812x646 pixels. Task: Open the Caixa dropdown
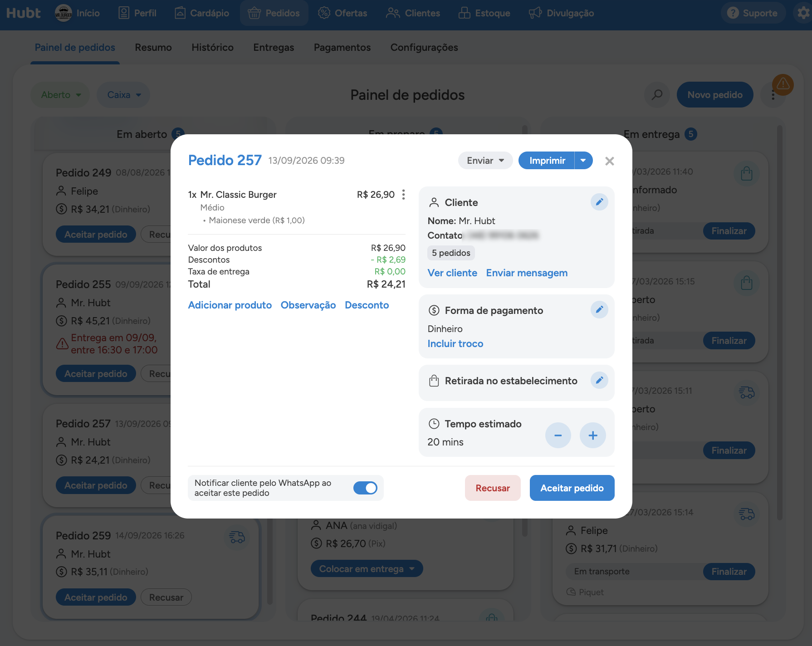click(123, 95)
